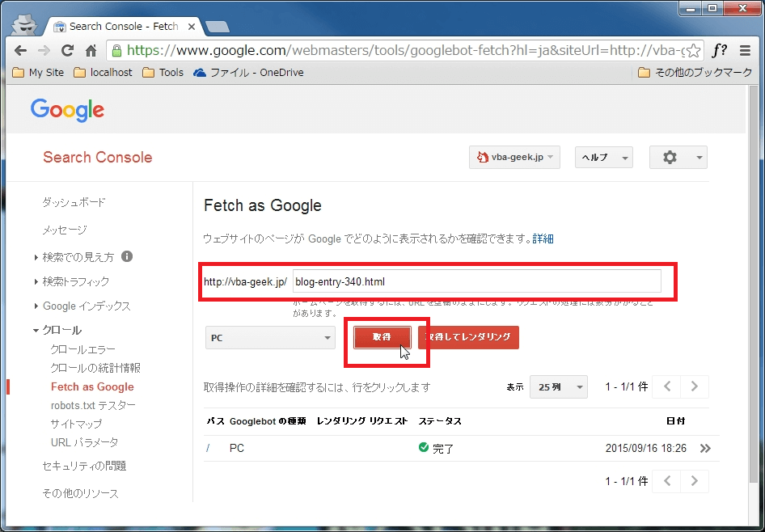This screenshot has width=765, height=532.
Task: Click the Google logo above Search Console
Action: [67, 111]
